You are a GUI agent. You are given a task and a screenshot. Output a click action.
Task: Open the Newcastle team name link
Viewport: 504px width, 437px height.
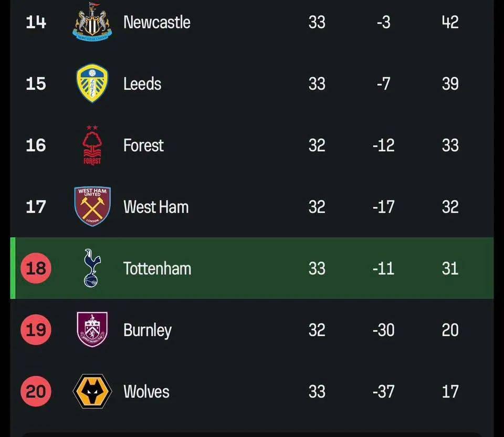pyautogui.click(x=156, y=22)
